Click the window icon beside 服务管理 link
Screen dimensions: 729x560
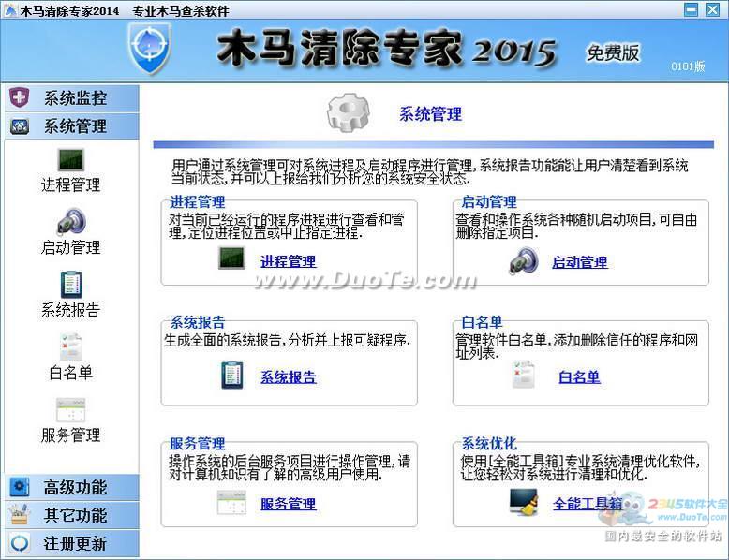coord(232,502)
